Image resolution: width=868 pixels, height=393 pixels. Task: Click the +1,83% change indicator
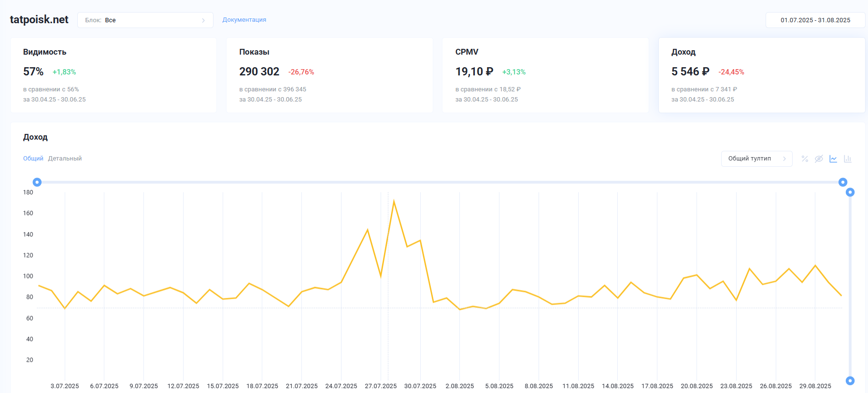(64, 72)
